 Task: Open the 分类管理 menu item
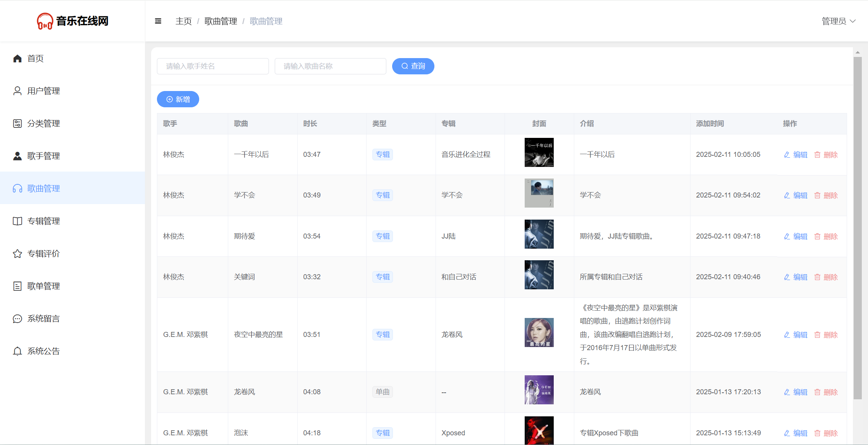click(x=43, y=124)
